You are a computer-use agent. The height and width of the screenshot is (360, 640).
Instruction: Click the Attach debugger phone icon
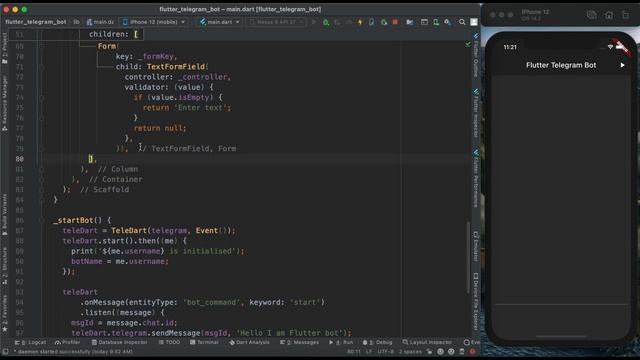coord(371,22)
